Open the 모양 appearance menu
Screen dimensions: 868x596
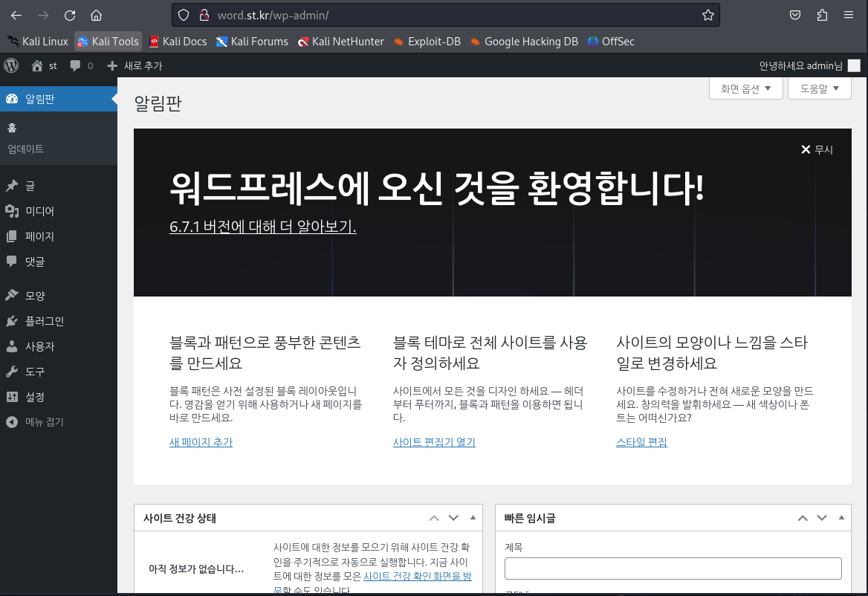pos(59,296)
